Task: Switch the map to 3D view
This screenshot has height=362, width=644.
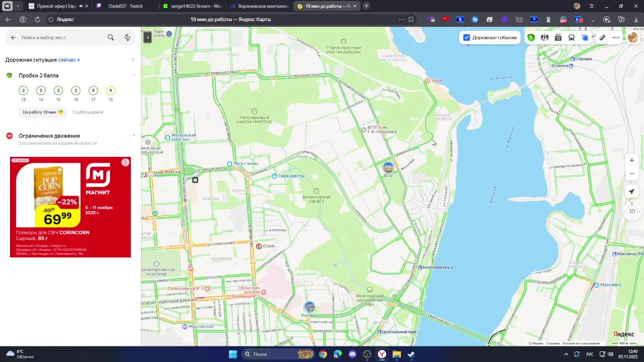Action: point(632,211)
